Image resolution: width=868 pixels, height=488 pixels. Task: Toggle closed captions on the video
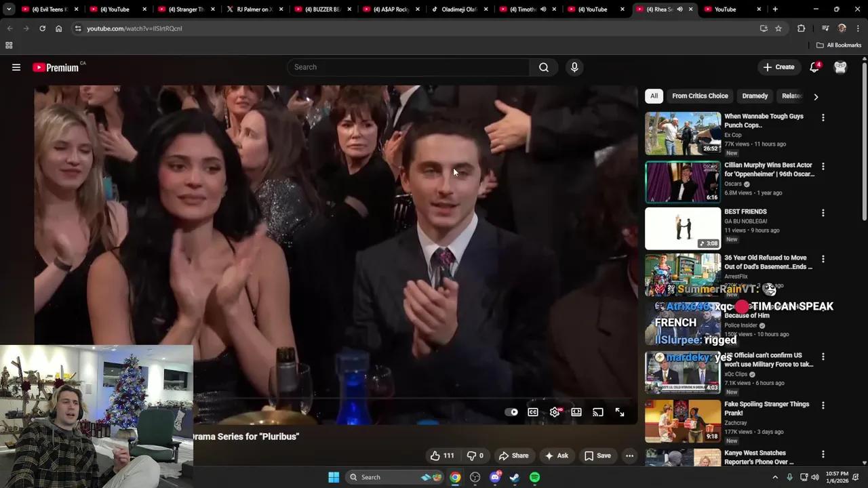[533, 412]
